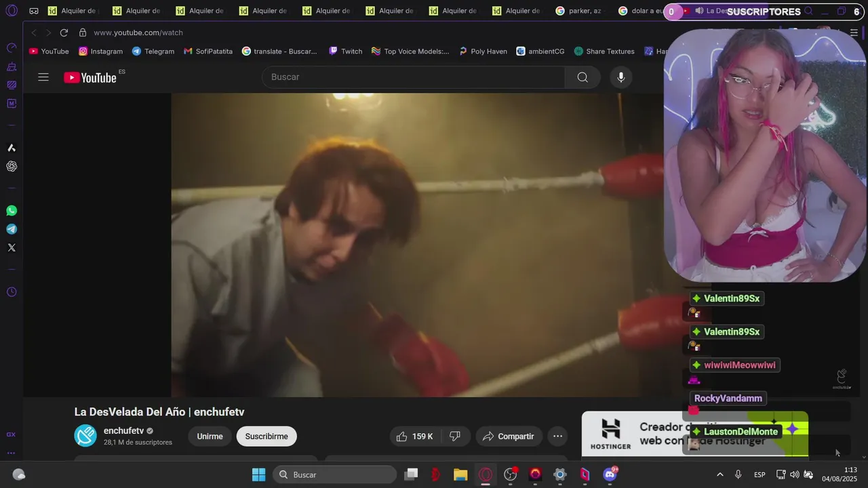Switch to the 'dolar a eu' tab
Image resolution: width=868 pixels, height=488 pixels.
tap(642, 11)
